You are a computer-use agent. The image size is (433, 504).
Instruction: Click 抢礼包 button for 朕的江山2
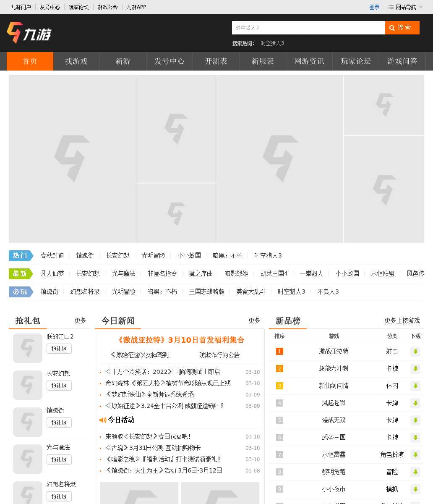tap(59, 349)
